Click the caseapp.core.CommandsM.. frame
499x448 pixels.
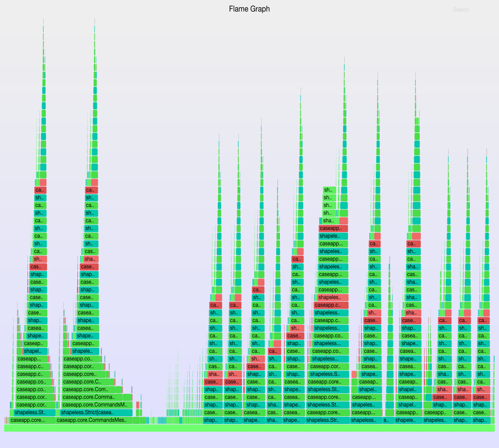pos(97,405)
